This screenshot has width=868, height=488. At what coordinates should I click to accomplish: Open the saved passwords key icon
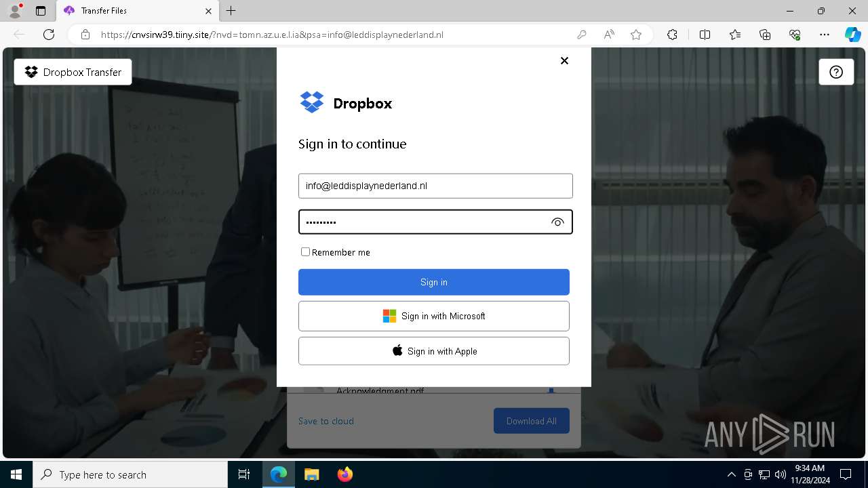coord(582,35)
